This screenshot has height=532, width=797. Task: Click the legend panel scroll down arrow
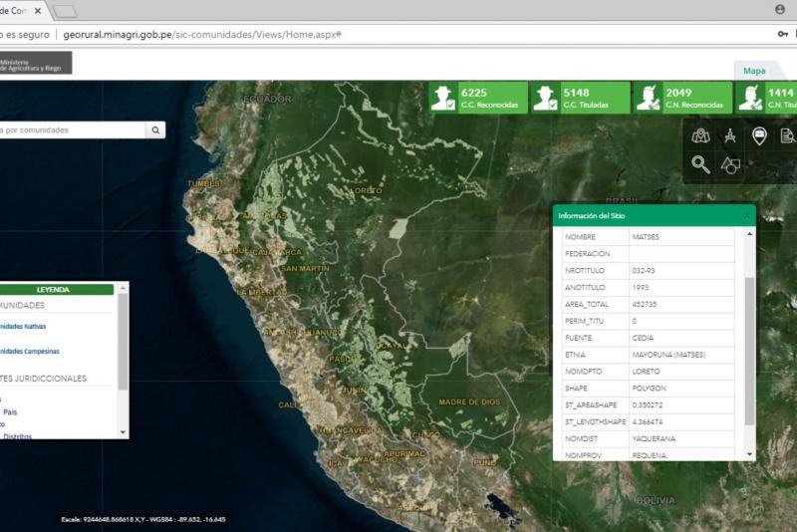[x=123, y=432]
